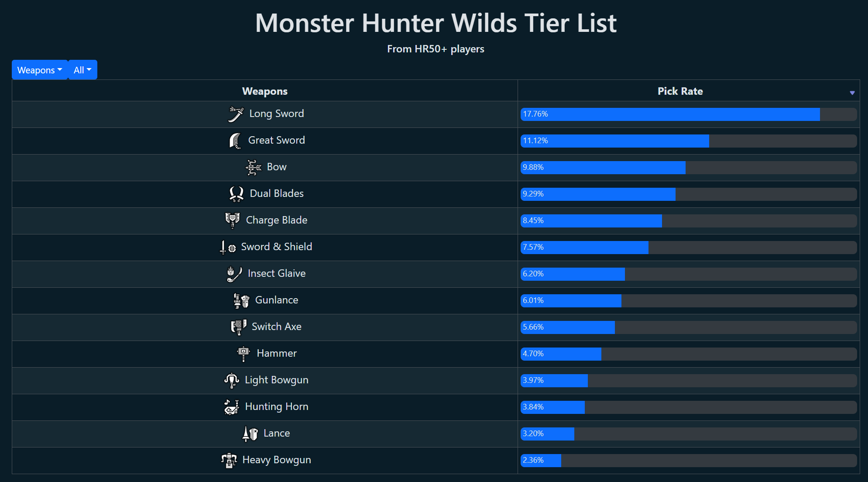Viewport: 868px width, 482px height.
Task: Toggle the Pick Rate sort arrow
Action: 852,93
